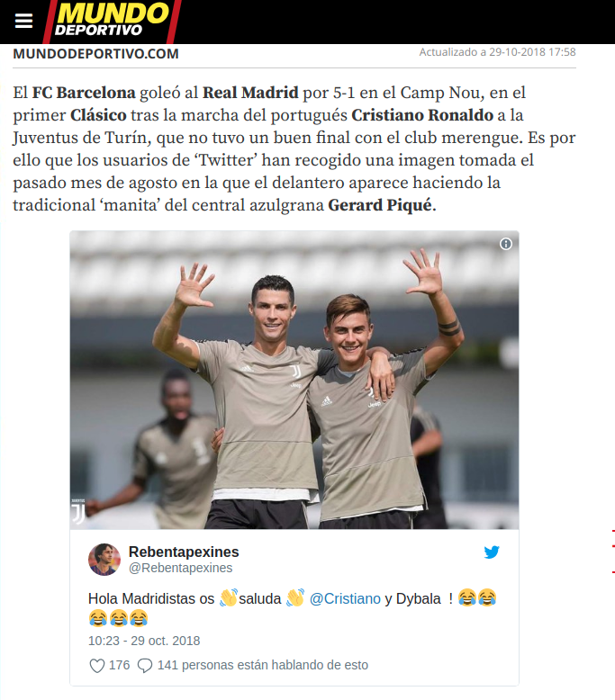615x700 pixels.
Task: Click the Mundo Deportivo logo
Action: click(x=112, y=21)
